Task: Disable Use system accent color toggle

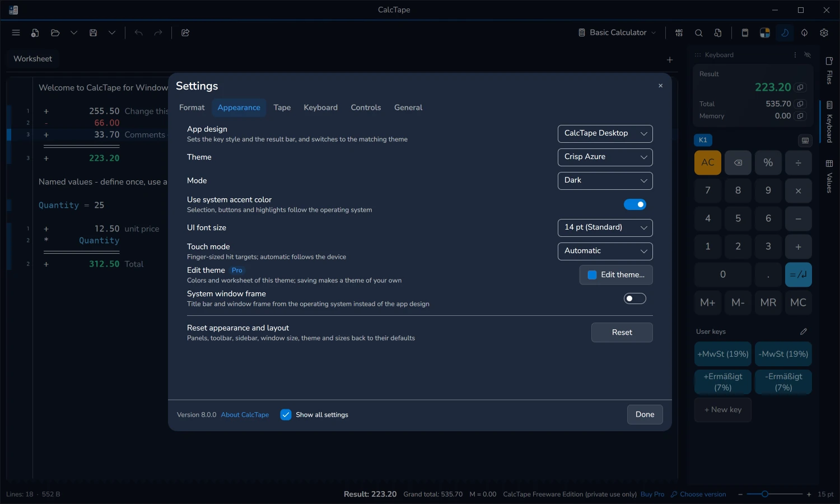Action: pyautogui.click(x=635, y=204)
